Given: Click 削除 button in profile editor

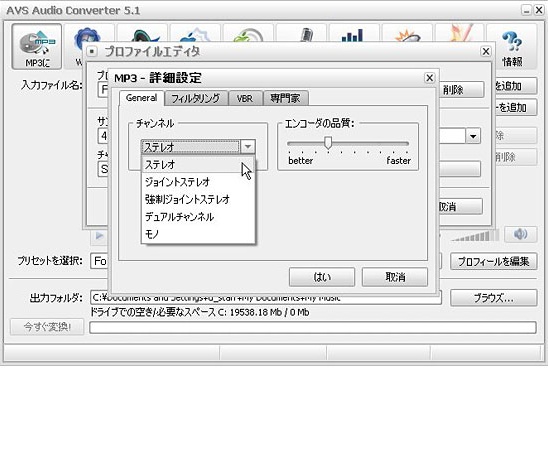Looking at the screenshot, I should [x=461, y=90].
